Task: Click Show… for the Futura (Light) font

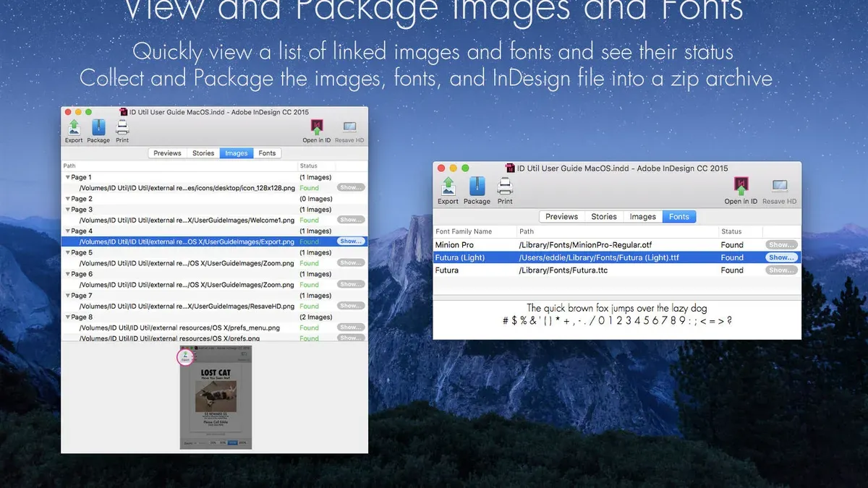Action: (x=782, y=257)
